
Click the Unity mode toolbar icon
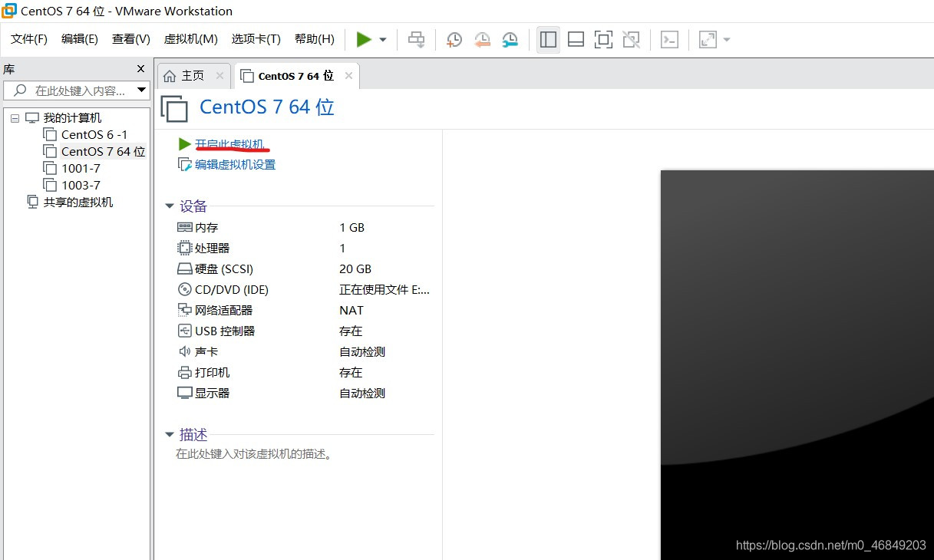coord(632,39)
